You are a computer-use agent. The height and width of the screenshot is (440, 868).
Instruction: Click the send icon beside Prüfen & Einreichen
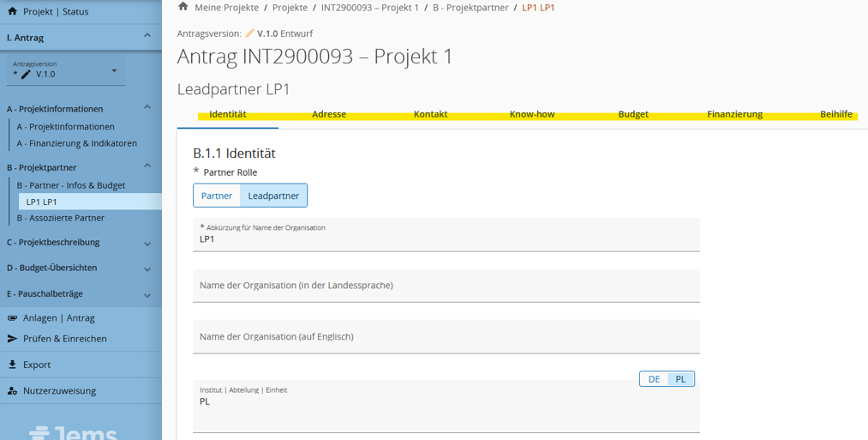tap(12, 339)
